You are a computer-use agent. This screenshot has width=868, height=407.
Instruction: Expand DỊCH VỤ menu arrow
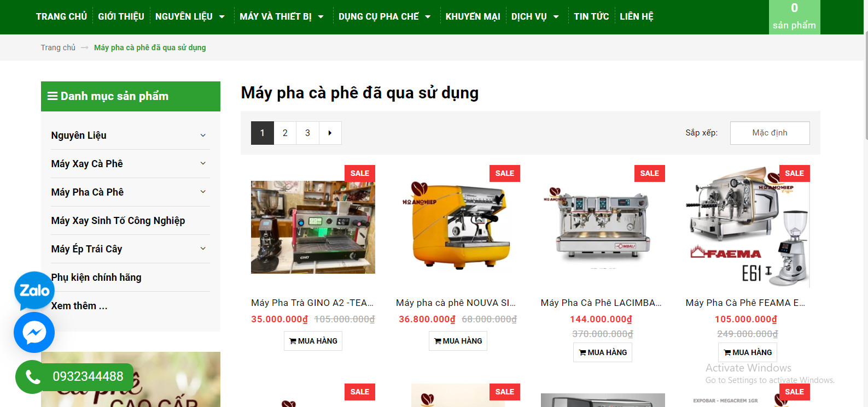tap(556, 17)
